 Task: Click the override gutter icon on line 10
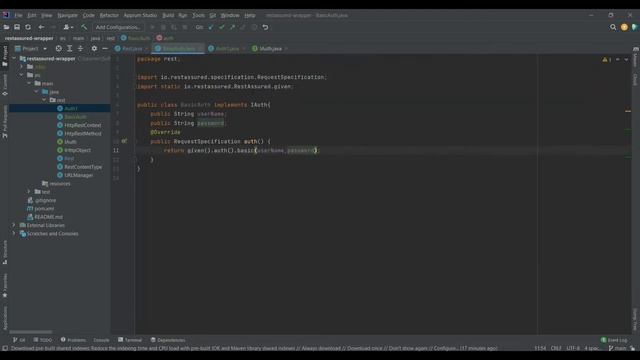click(124, 141)
